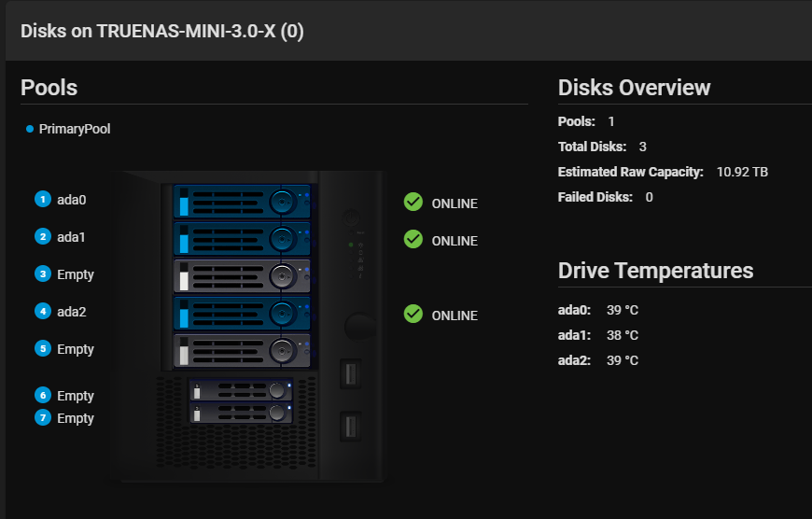The width and height of the screenshot is (812, 519).
Task: Click ONLINE status text for ada0
Action: point(455,204)
